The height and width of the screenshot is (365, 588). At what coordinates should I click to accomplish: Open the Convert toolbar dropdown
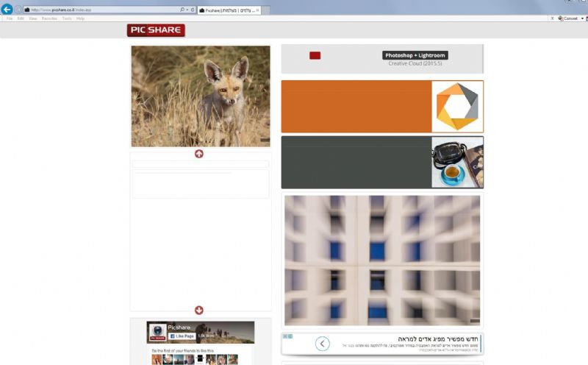tap(582, 18)
